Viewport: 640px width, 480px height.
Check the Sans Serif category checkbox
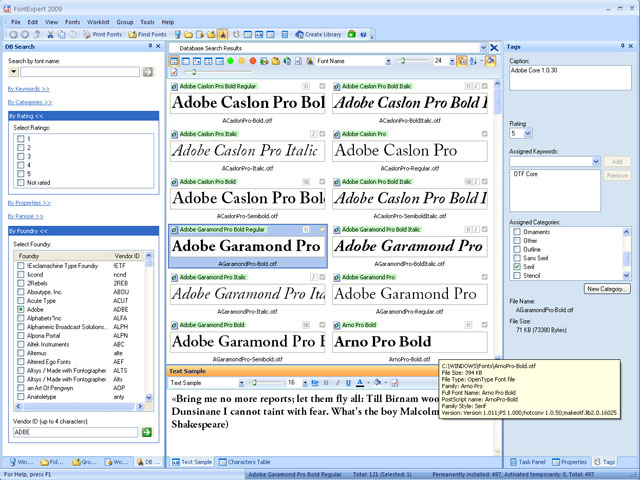[517, 258]
